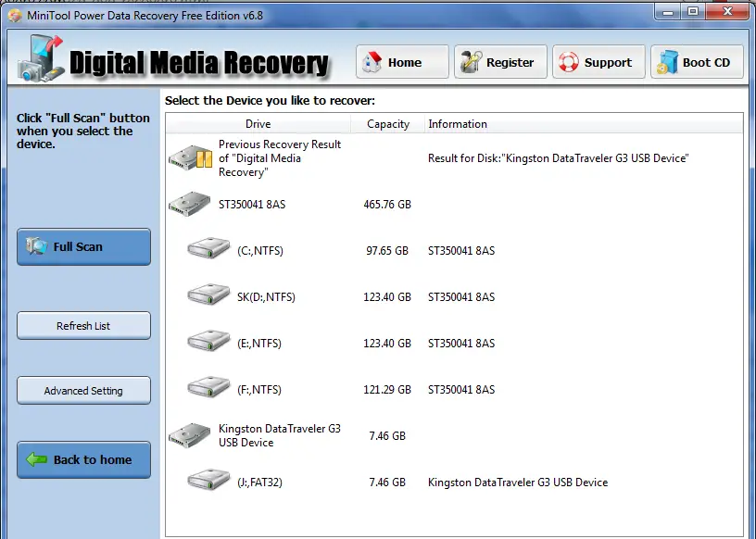Click the Digital Media Recovery logo icon
This screenshot has height=539, width=756.
(41, 59)
